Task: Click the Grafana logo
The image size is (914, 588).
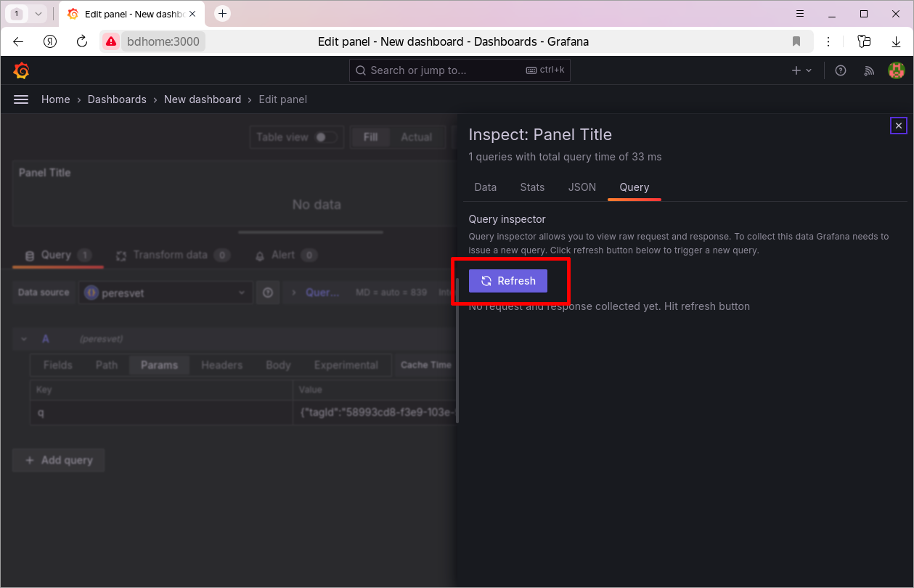Action: [x=21, y=70]
